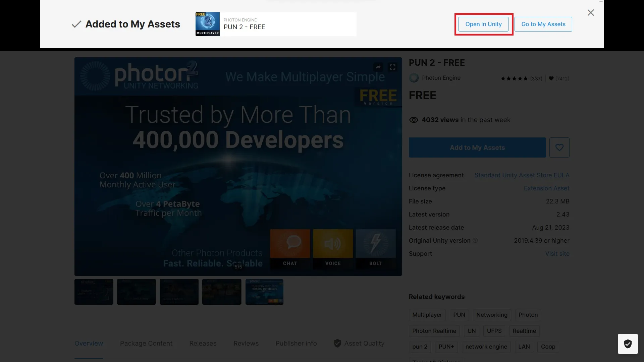Click the Original Unity version help icon
The height and width of the screenshot is (362, 644).
tap(475, 241)
